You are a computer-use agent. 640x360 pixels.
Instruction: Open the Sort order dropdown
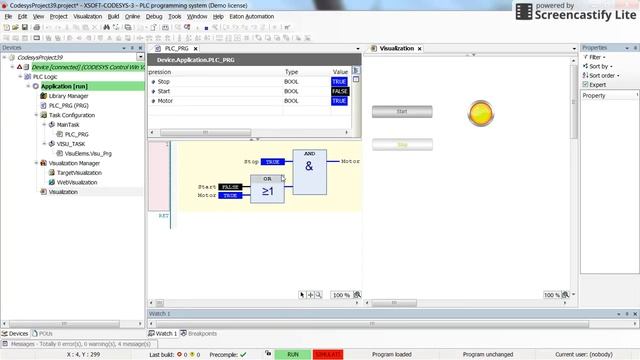point(601,76)
